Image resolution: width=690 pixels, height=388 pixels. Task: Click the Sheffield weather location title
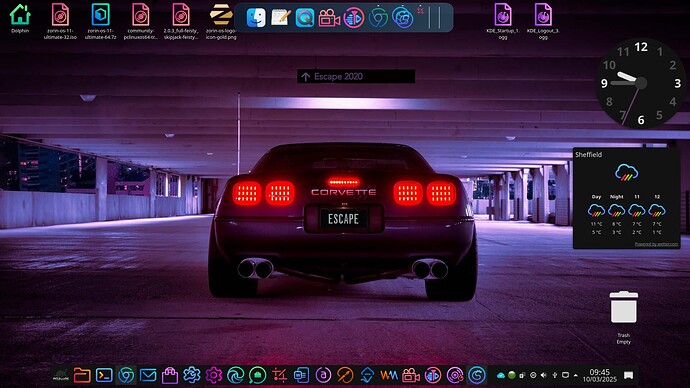pos(588,154)
